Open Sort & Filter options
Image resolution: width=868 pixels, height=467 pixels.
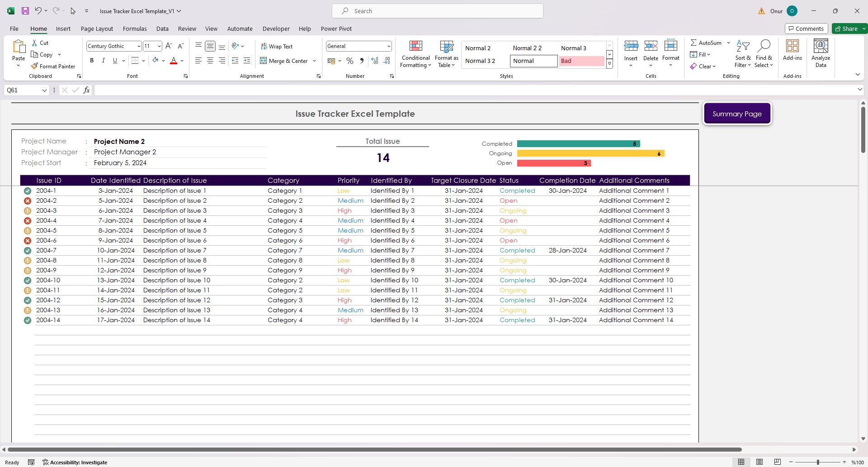click(743, 54)
